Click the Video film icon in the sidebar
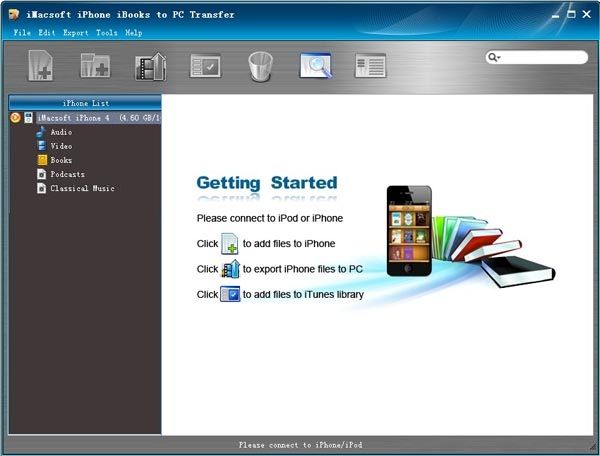600x456 pixels. (x=42, y=146)
